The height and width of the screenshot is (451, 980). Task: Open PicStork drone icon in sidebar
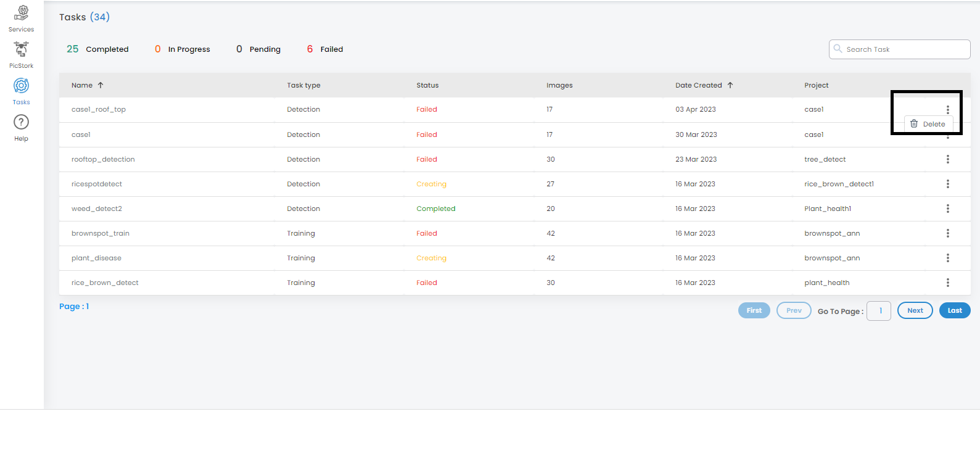point(22,49)
